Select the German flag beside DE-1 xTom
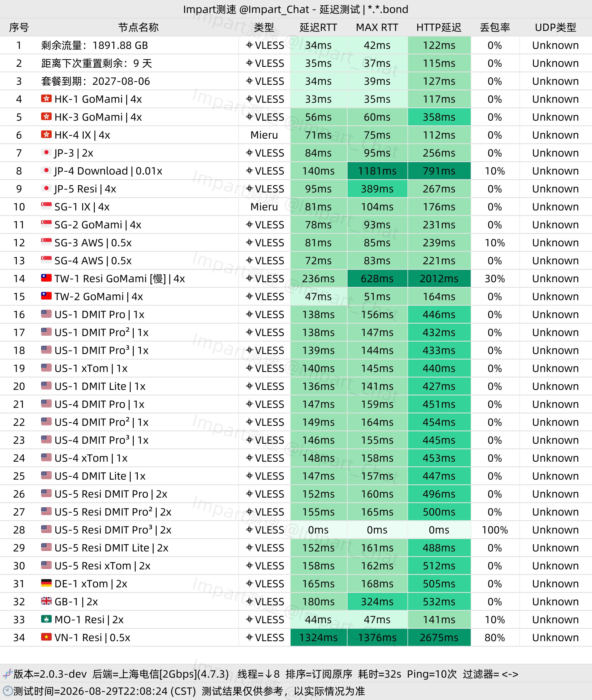592x700 pixels. coord(46,583)
